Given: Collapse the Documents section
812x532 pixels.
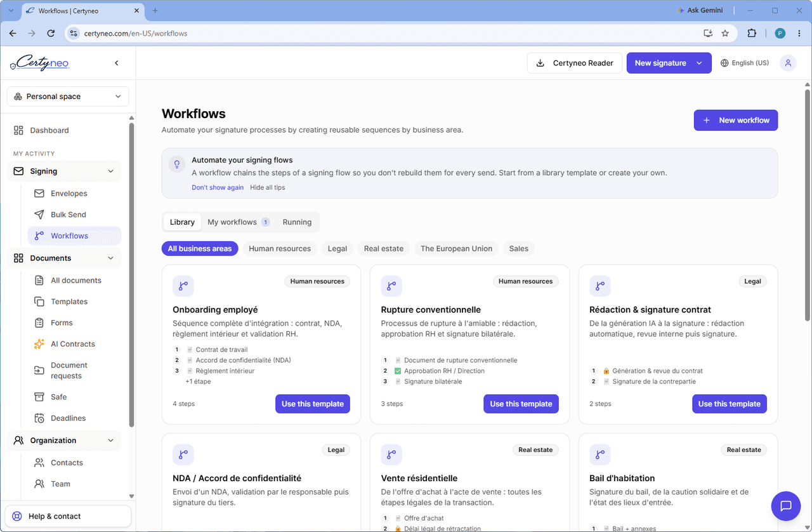Looking at the screenshot, I should 64,258.
